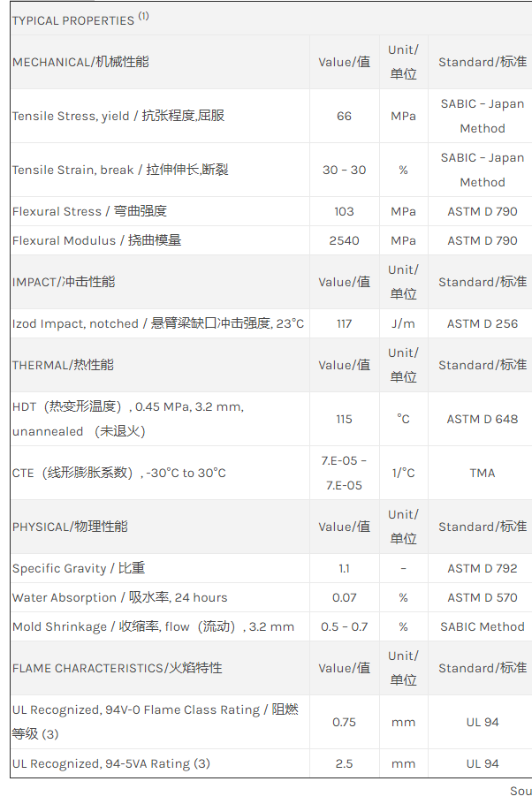532x804 pixels.
Task: Click the Specific Gravity value 1.1
Action: pyautogui.click(x=344, y=568)
